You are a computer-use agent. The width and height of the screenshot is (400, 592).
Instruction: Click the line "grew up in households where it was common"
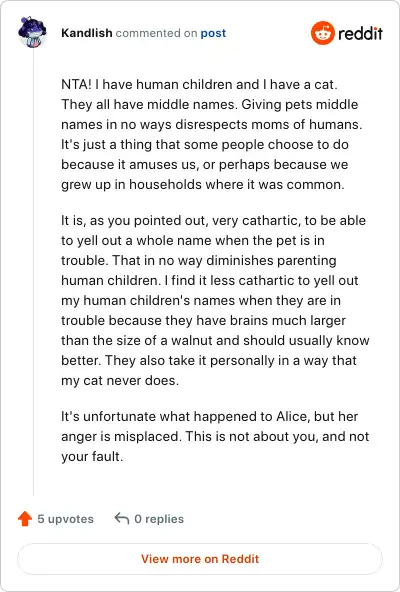click(203, 184)
